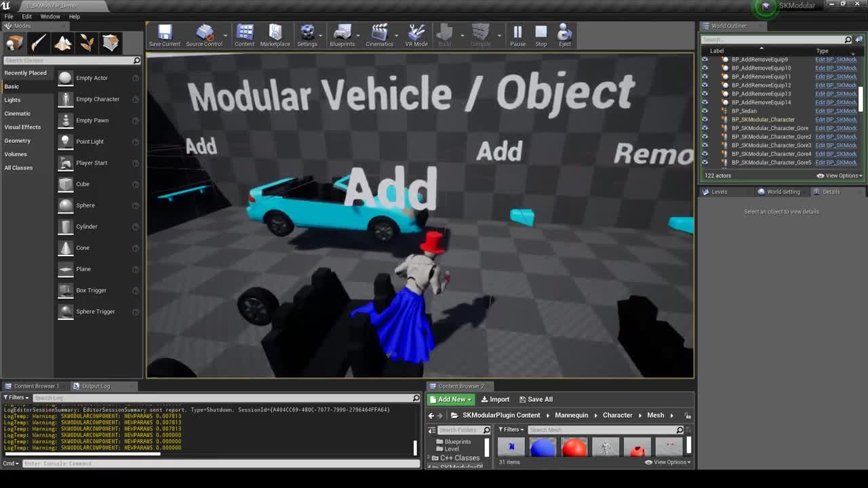
Task: Open the Blueprints toolbar icon
Action: click(342, 35)
